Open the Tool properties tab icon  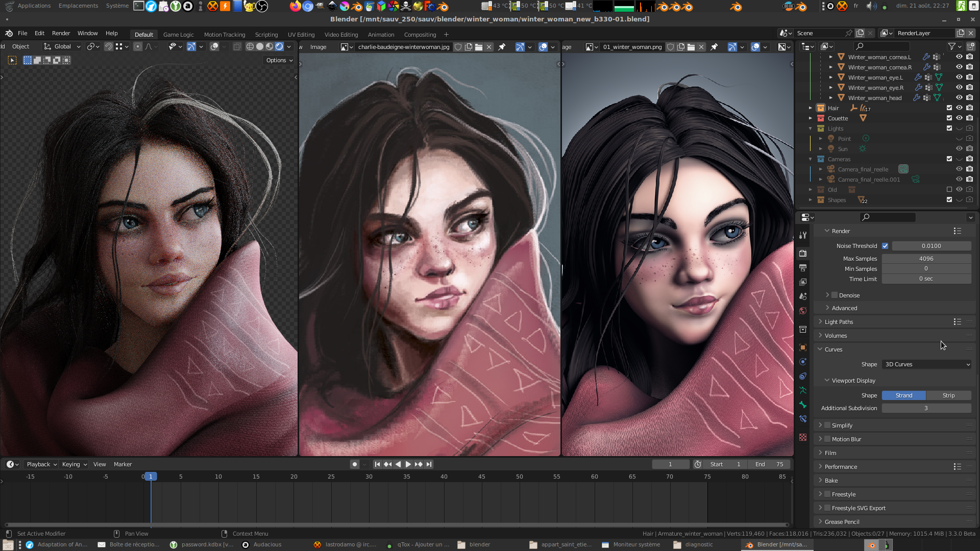point(803,235)
